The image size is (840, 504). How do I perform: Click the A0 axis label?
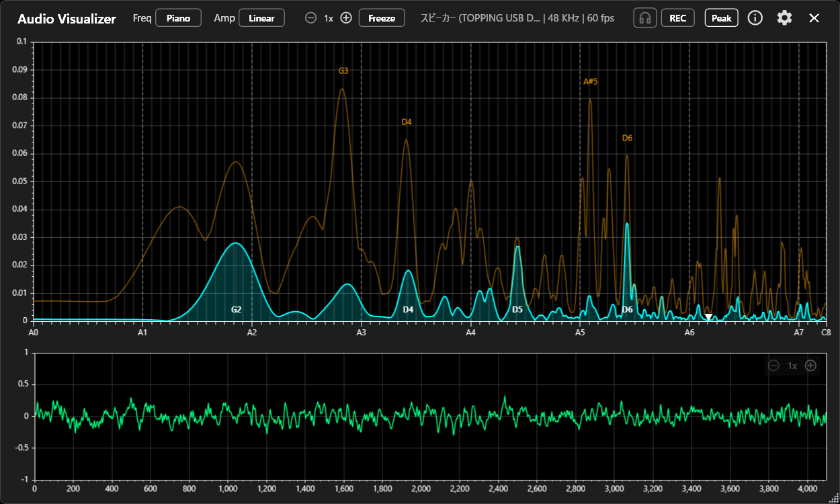point(34,332)
